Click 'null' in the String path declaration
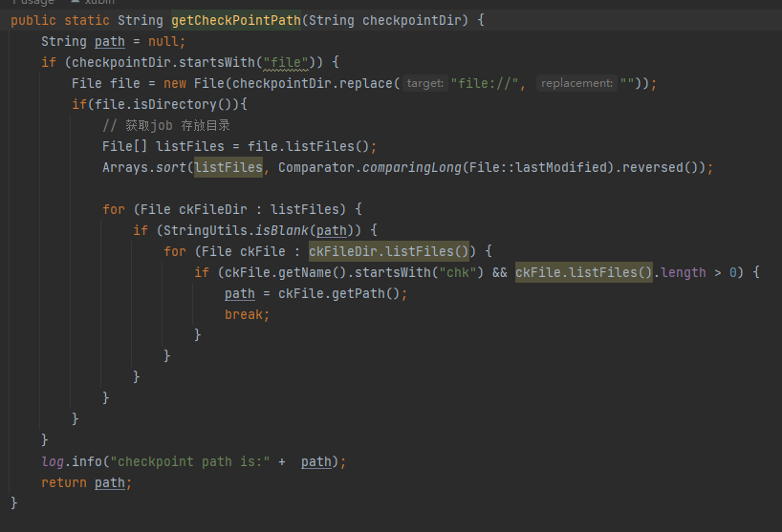The height and width of the screenshot is (532, 782). tap(163, 41)
